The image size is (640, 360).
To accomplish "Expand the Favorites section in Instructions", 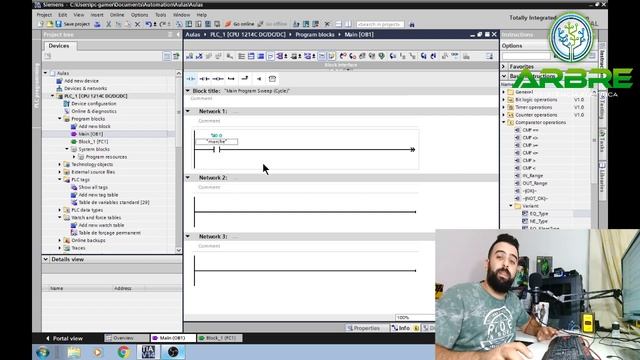I will (504, 67).
